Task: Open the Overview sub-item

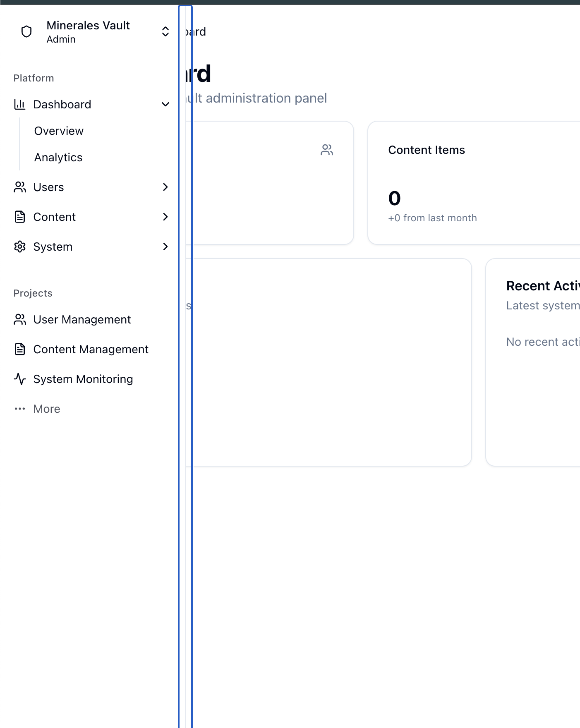Action: tap(59, 131)
